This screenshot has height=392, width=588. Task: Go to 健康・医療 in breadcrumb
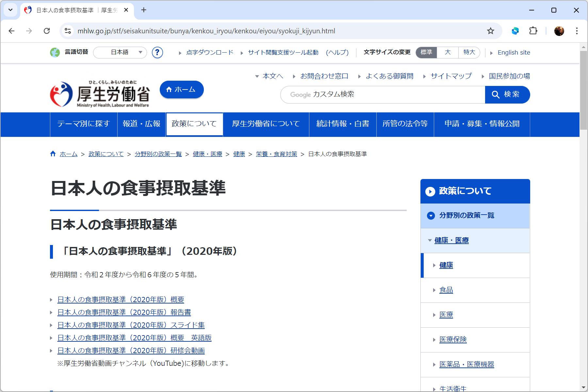tap(207, 154)
